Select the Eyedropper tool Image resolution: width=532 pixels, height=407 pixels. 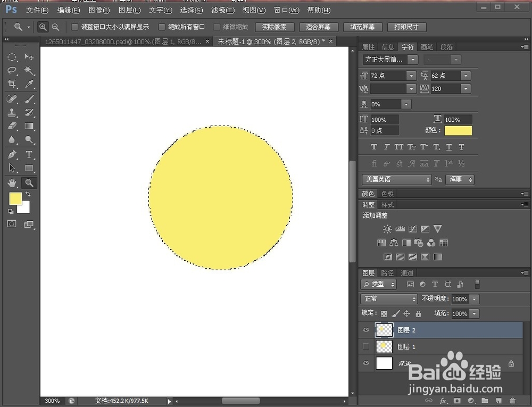[29, 84]
